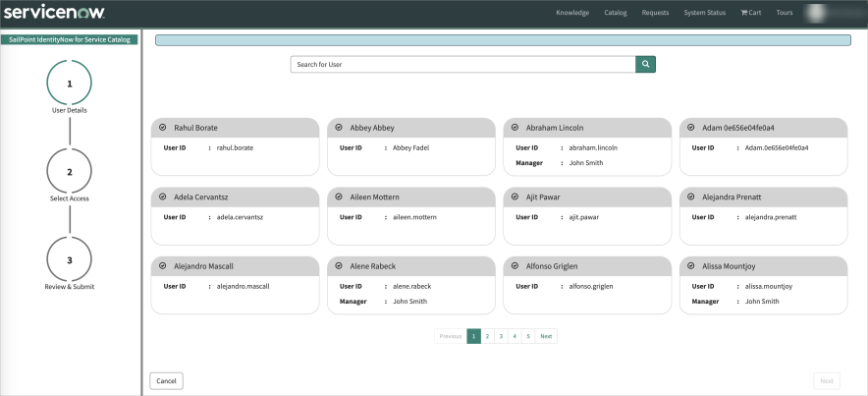This screenshot has width=868, height=396.
Task: Select the Abraham Lincoln check circle
Action: coord(515,128)
